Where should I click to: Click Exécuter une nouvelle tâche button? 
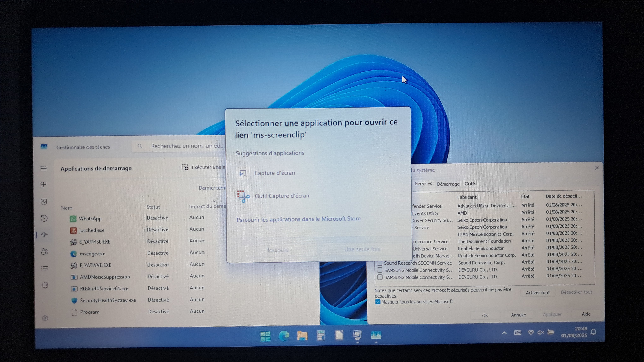204,167
